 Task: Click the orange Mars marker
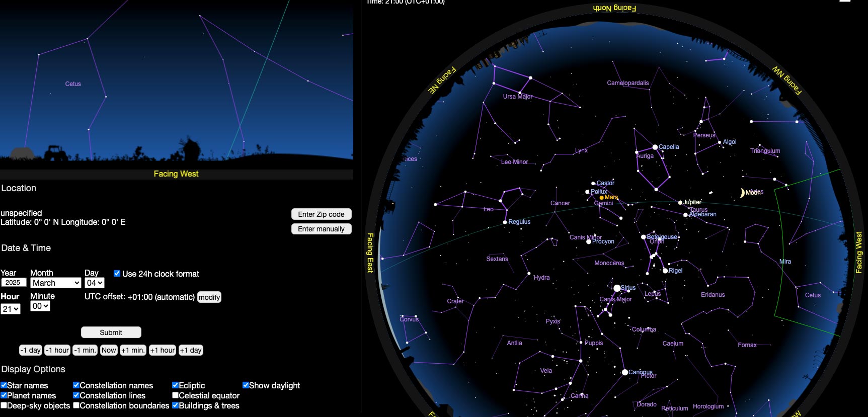coord(602,198)
